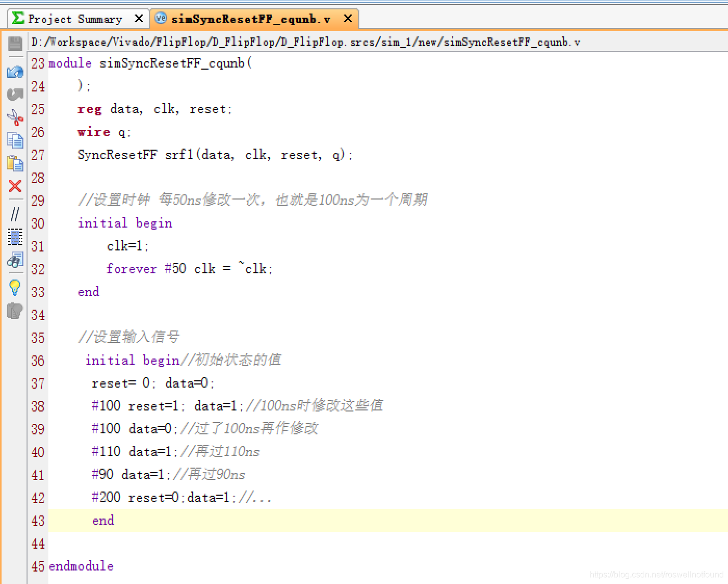728x584 pixels.
Task: Click the 'endmodule' keyword
Action: pyautogui.click(x=81, y=566)
